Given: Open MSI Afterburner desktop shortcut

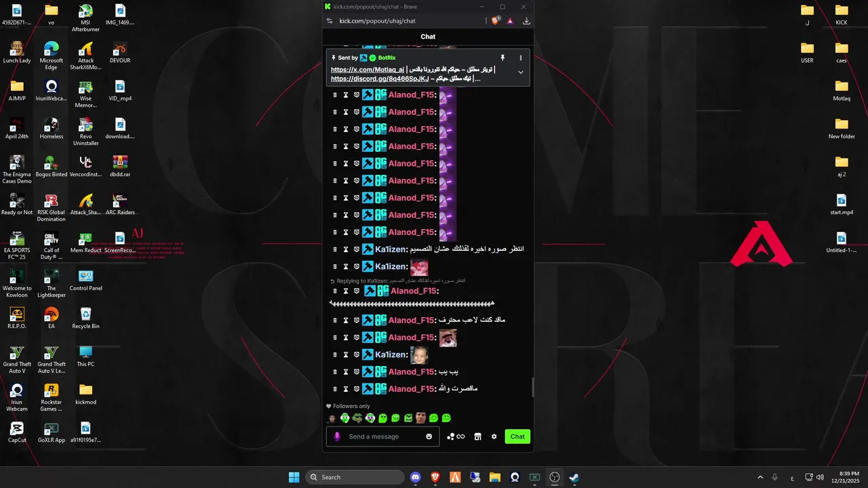Looking at the screenshot, I should tap(85, 18).
